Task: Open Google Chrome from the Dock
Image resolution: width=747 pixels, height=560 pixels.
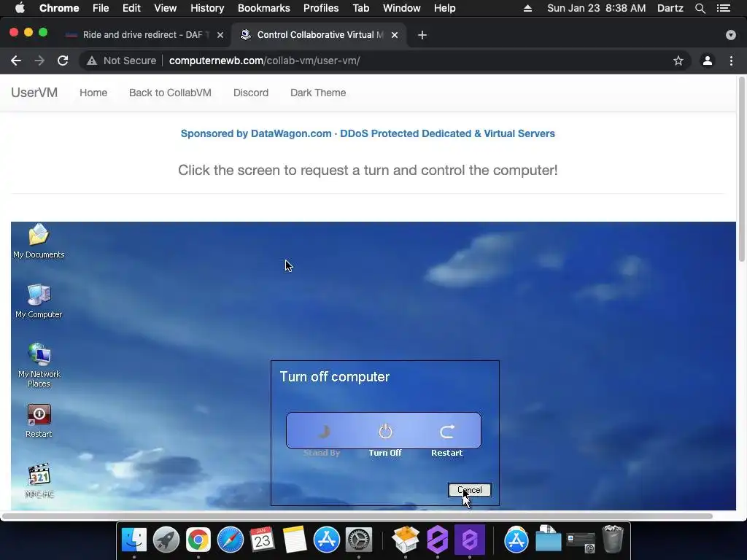Action: coord(198,540)
